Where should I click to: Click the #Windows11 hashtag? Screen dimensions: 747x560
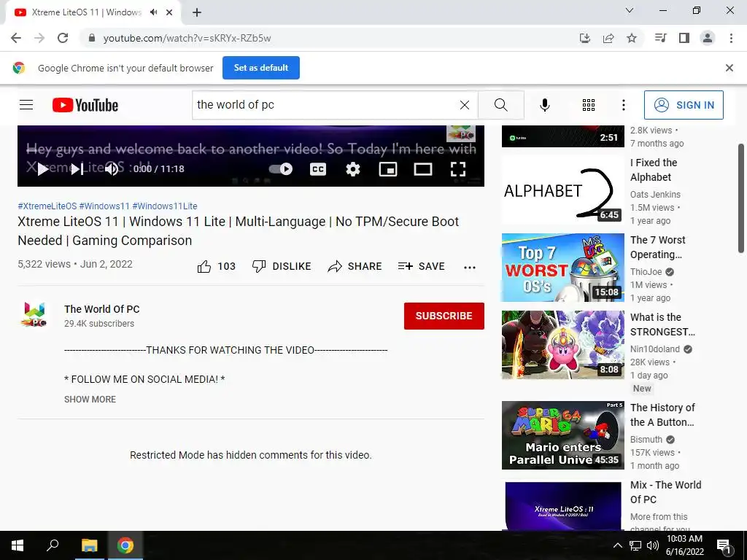104,206
